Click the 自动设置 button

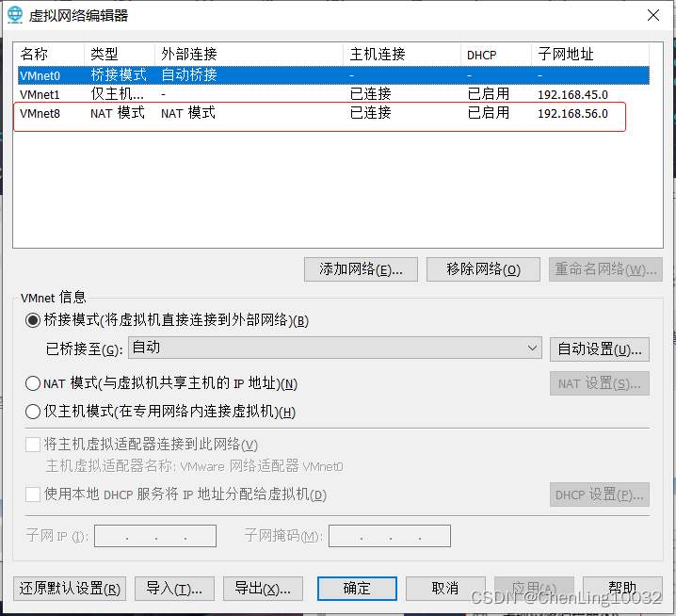pyautogui.click(x=599, y=349)
